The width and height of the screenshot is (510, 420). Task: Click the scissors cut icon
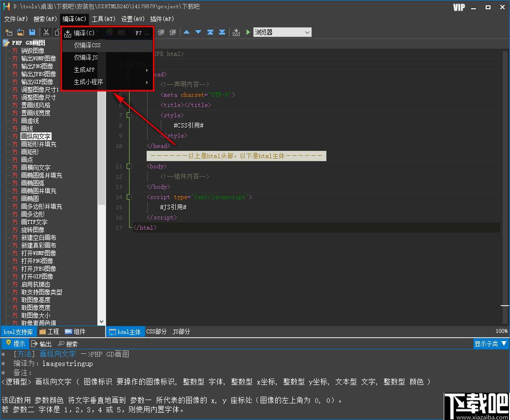point(46,32)
